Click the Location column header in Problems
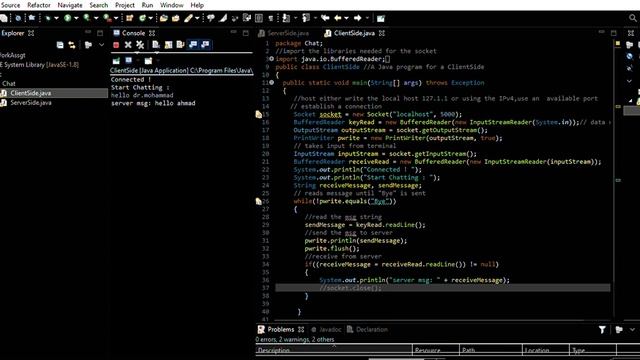The height and width of the screenshot is (360, 640). pos(546,350)
